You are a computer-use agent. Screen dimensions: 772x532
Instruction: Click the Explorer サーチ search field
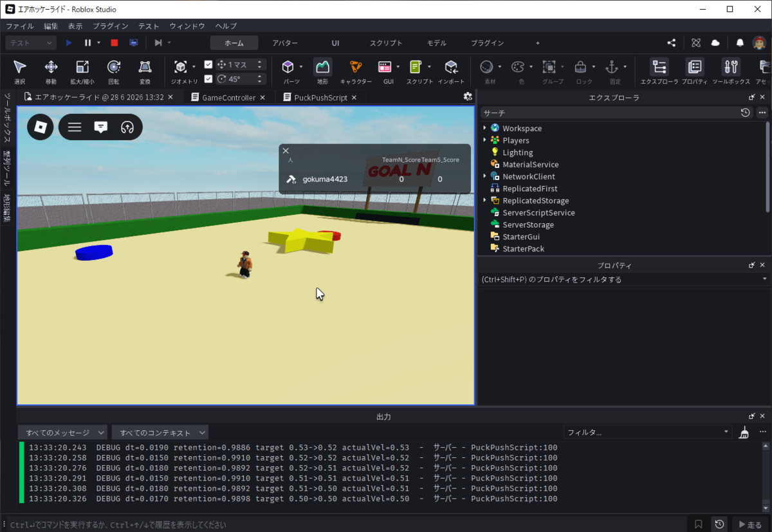click(x=609, y=113)
